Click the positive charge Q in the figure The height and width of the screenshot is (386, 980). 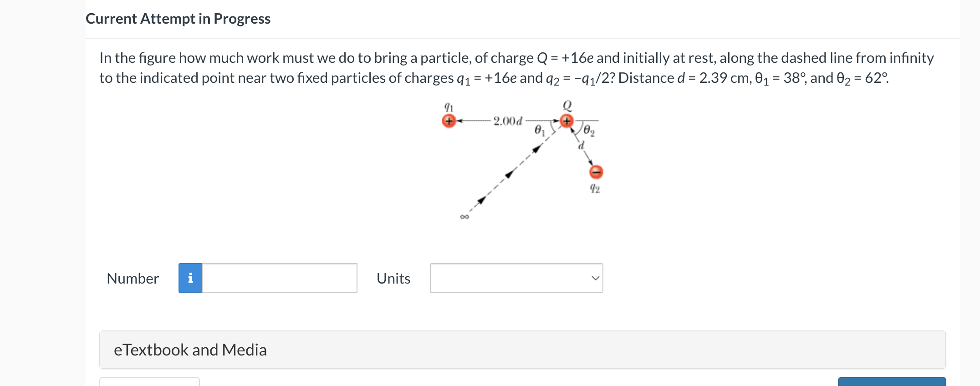(566, 121)
